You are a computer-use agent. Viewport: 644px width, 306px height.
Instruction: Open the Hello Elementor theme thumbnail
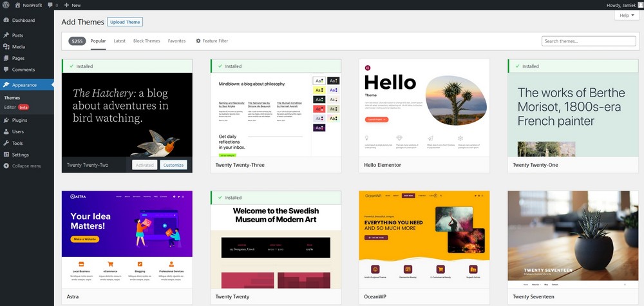[x=424, y=108]
